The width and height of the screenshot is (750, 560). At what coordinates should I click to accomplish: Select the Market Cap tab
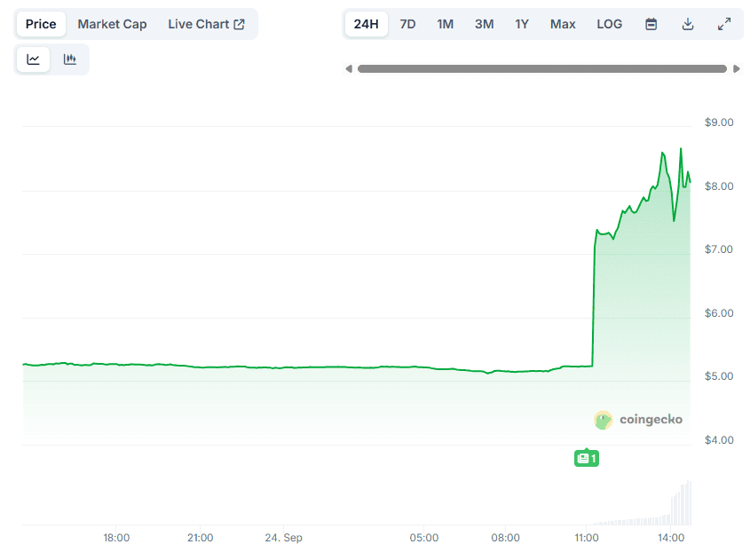pyautogui.click(x=112, y=24)
